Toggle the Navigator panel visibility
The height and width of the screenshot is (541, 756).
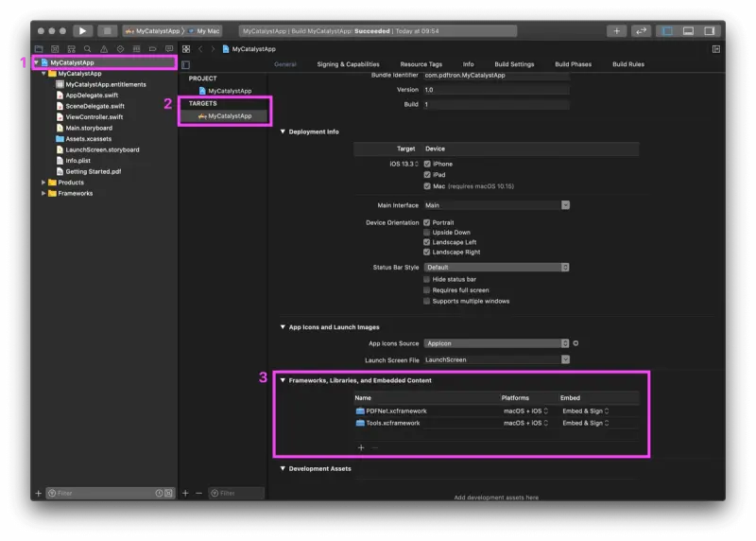(667, 31)
